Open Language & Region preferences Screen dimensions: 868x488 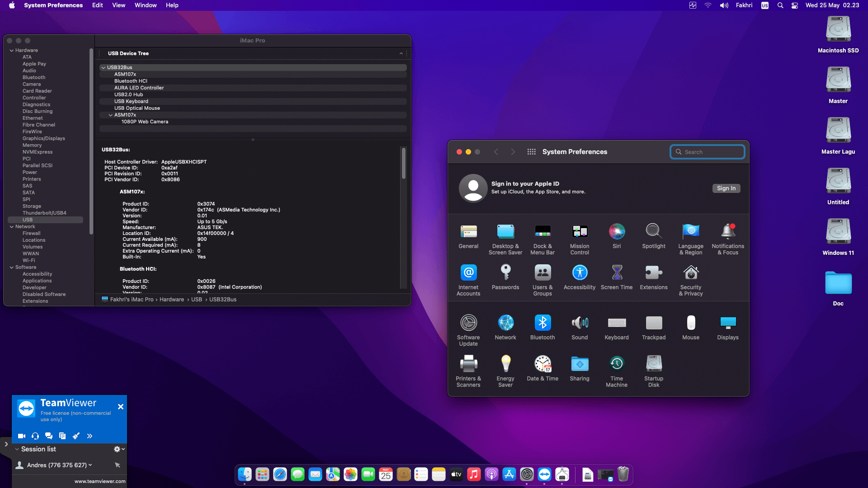point(691,239)
